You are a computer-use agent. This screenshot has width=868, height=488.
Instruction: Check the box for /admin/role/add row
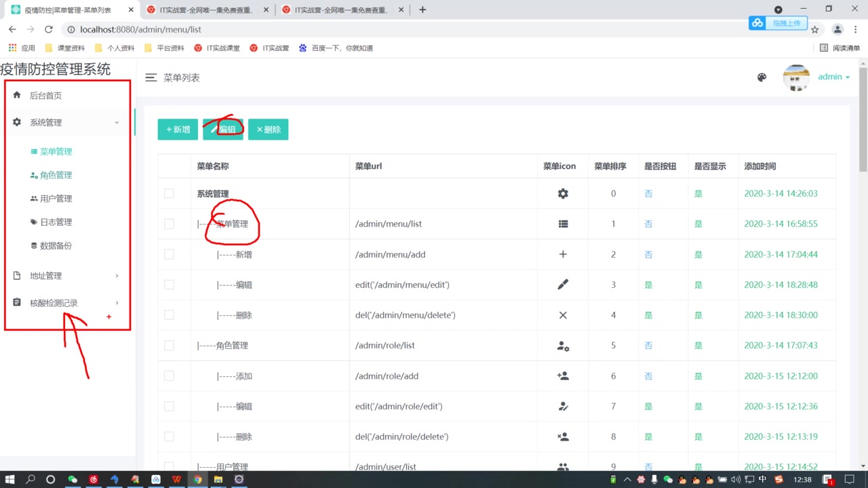(x=169, y=375)
